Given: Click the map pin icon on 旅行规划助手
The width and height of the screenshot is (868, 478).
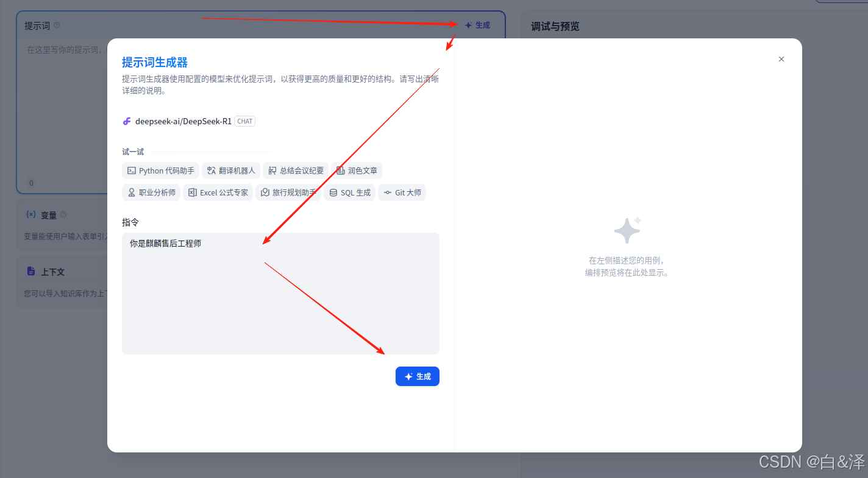Looking at the screenshot, I should [x=265, y=192].
